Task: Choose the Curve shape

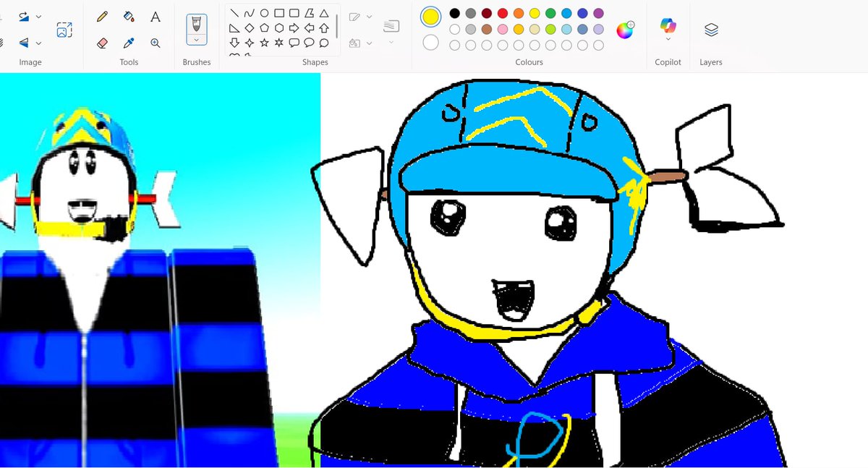Action: [x=250, y=13]
